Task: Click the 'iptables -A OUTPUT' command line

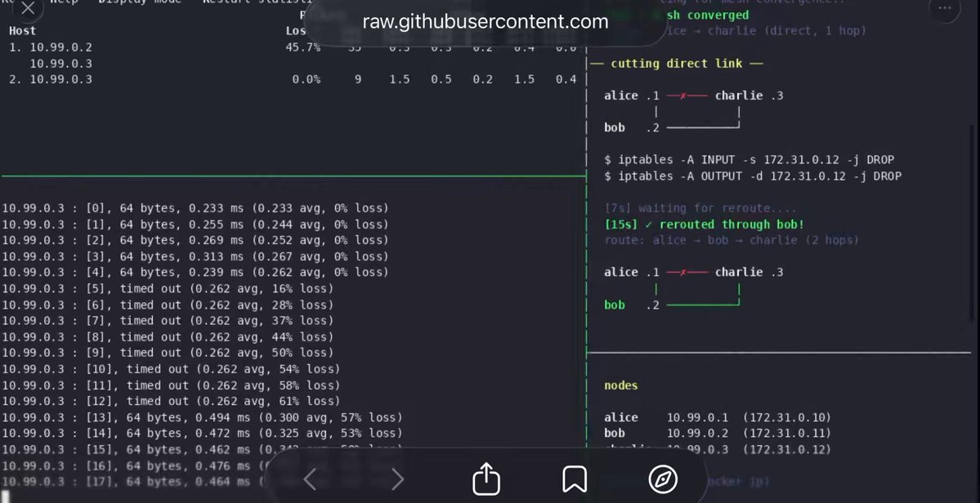Action: (x=753, y=176)
